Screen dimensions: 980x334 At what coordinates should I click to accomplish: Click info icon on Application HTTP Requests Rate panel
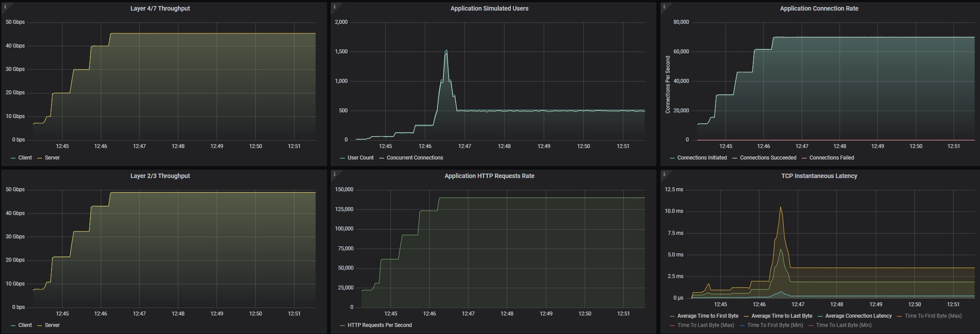(335, 174)
